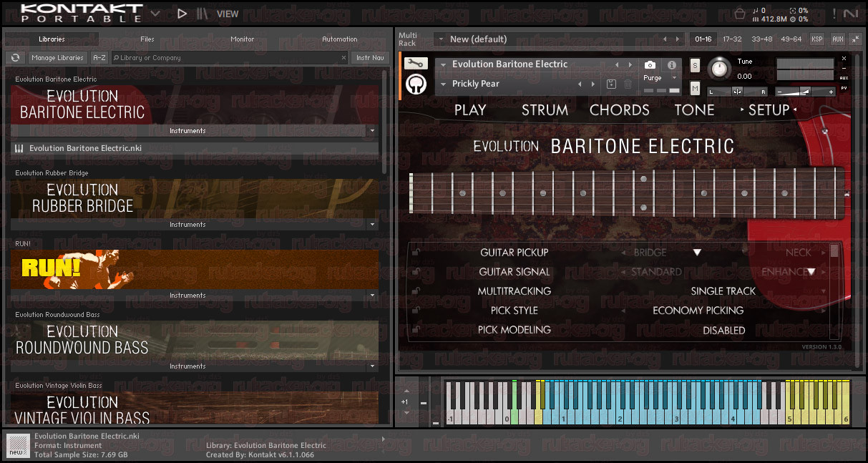This screenshot has height=463, width=868.
Task: Open the Kontakt shop bag icon
Action: click(740, 13)
